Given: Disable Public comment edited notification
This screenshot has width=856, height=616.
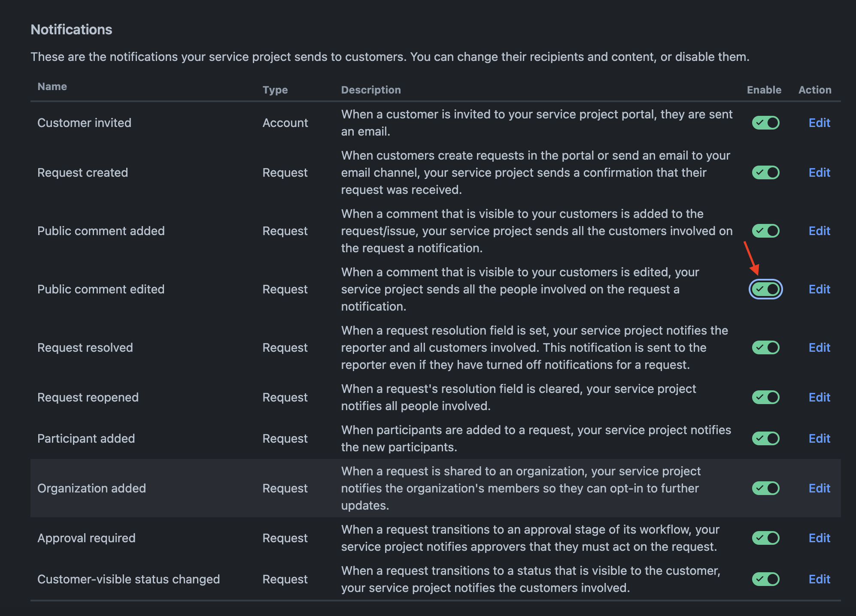Looking at the screenshot, I should point(765,290).
